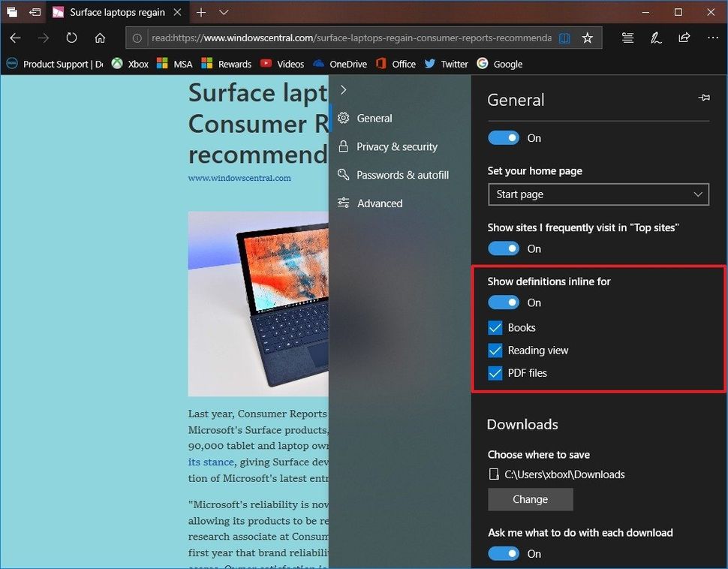The width and height of the screenshot is (728, 569).
Task: Share this page
Action: coord(684,38)
